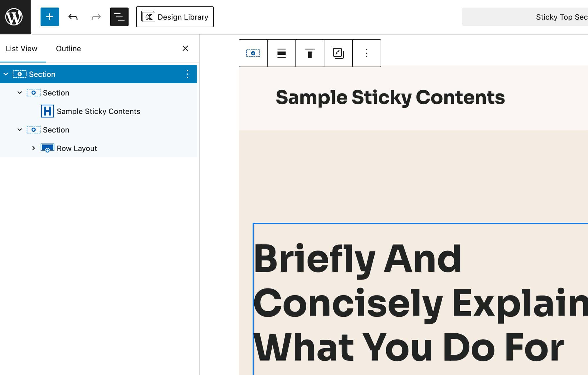Image resolution: width=588 pixels, height=375 pixels.
Task: Open the vertical alignment icon in the block toolbar
Action: [309, 53]
